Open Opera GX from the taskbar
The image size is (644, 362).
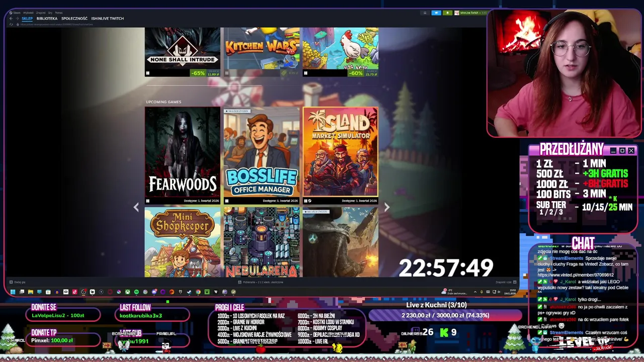[x=110, y=292]
